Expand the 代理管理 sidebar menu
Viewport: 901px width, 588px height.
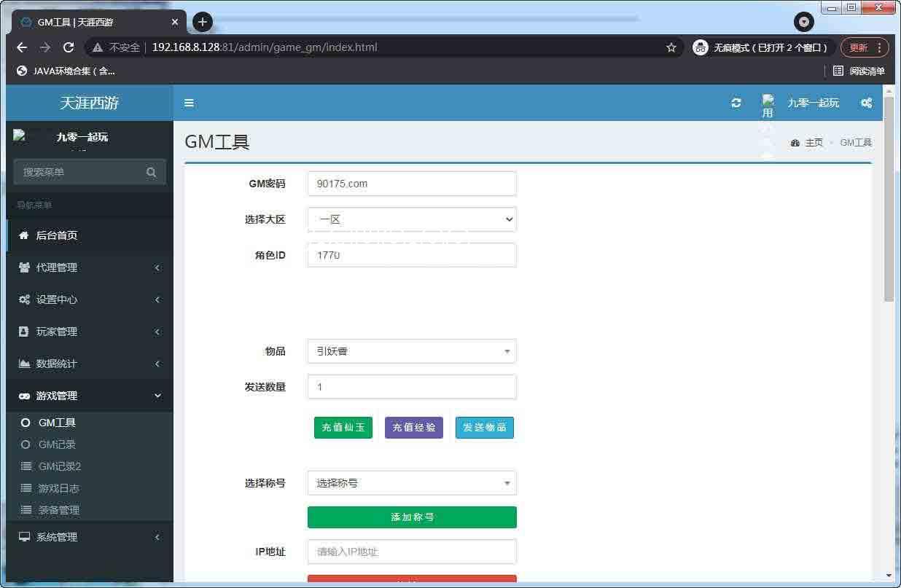point(89,267)
